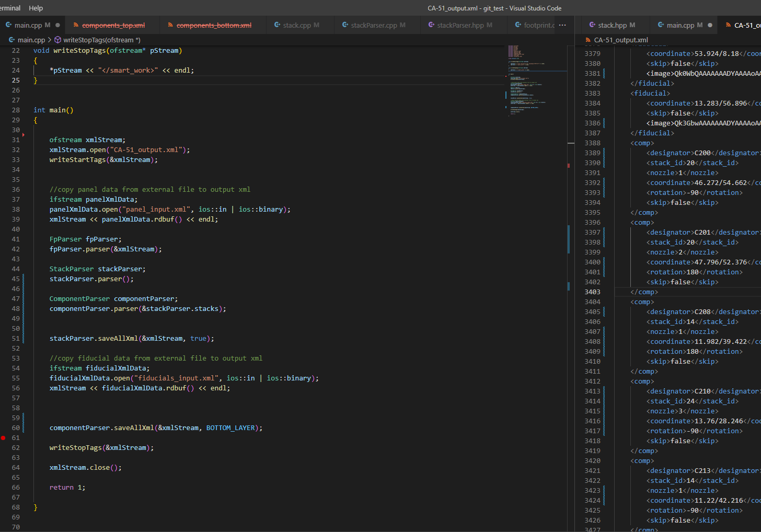The width and height of the screenshot is (761, 532).
Task: Click the XML icon on CA-51_output tab
Action: click(728, 25)
